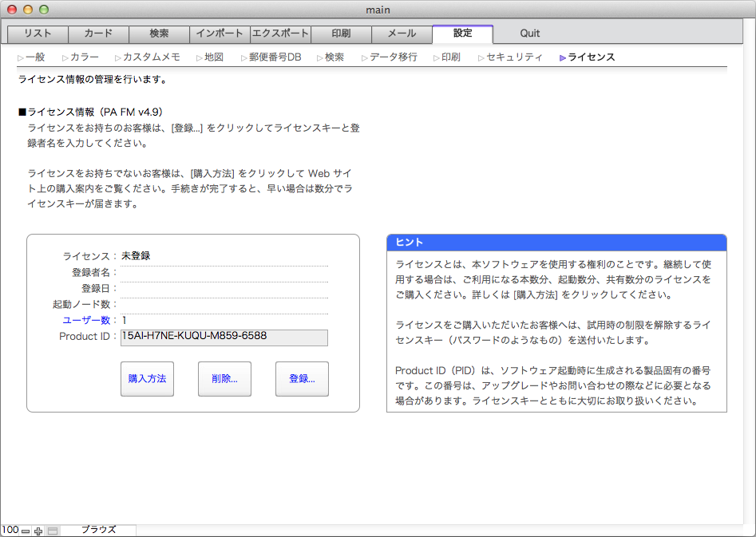This screenshot has width=756, height=537.
Task: Open the カード tab
Action: (x=98, y=34)
